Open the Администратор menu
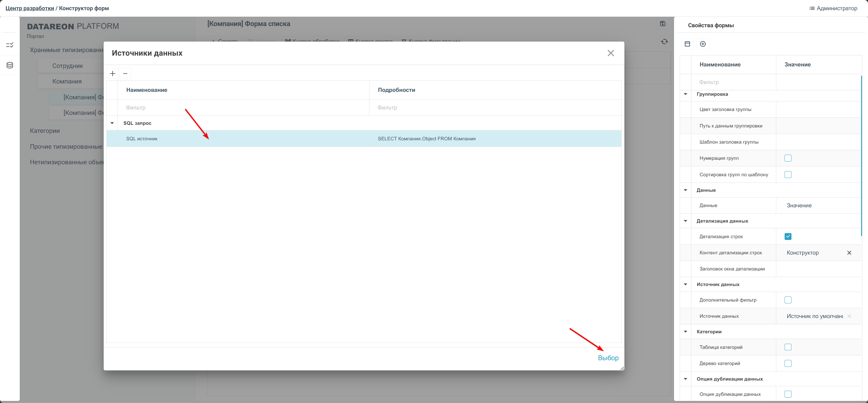868x403 pixels. click(x=833, y=8)
